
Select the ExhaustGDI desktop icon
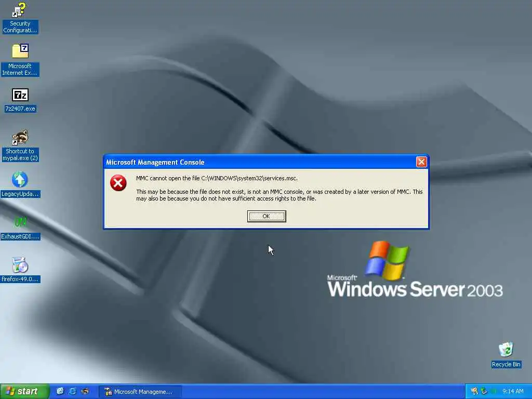point(20,228)
